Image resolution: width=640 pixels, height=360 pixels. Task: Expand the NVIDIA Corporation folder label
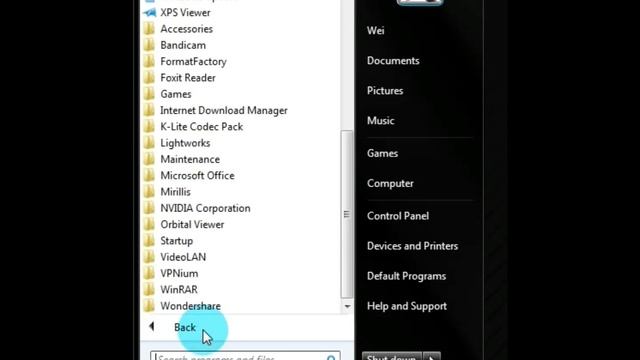(205, 208)
